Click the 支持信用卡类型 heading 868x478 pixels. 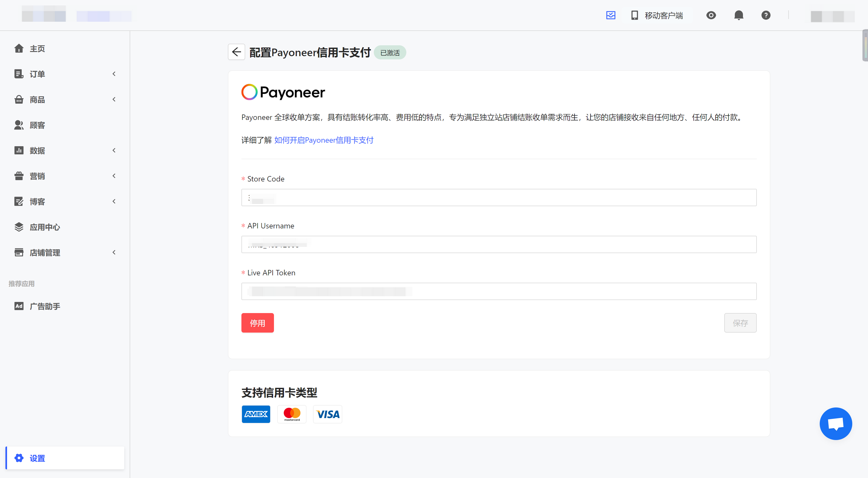click(x=279, y=392)
